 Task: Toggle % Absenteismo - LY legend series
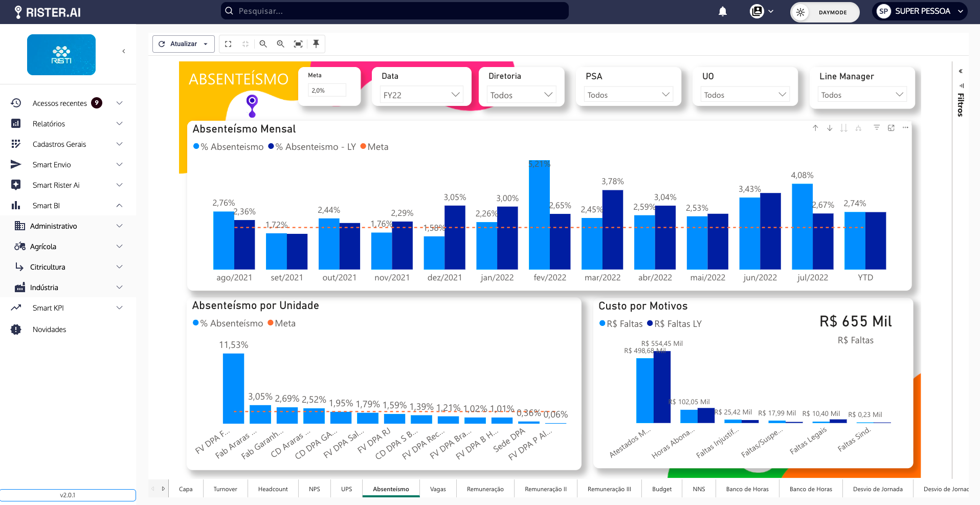[x=311, y=147]
